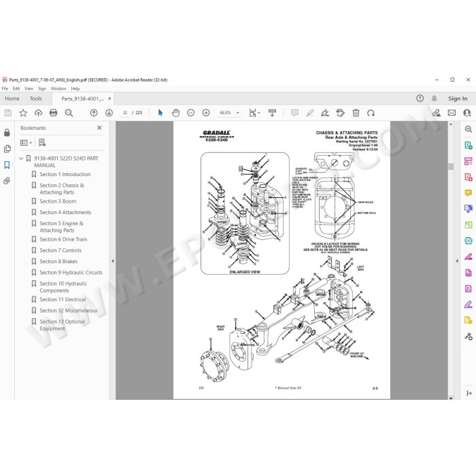Viewport: 476px width, 476px height.
Task: Rotate the page with the rotate icon
Action: tap(371, 113)
